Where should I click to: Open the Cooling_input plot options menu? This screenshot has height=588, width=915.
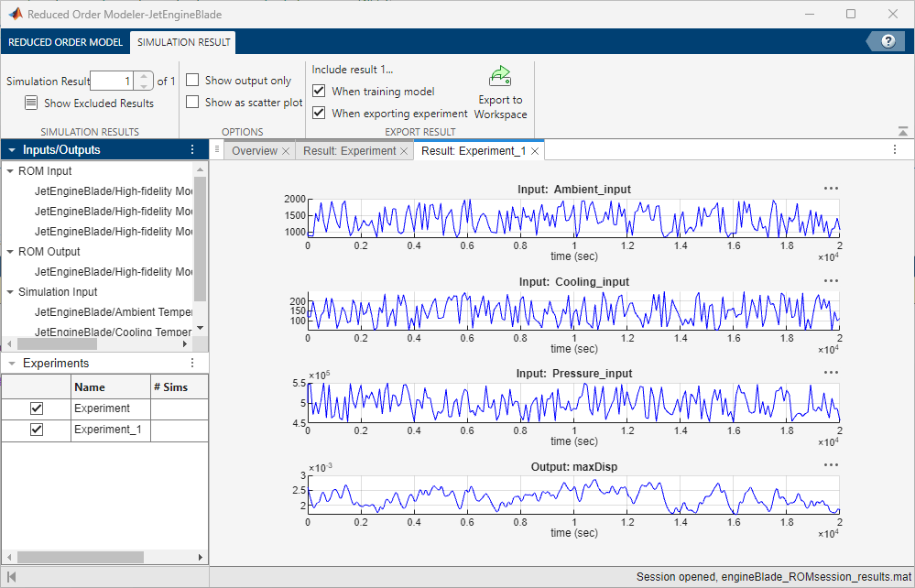tap(830, 280)
